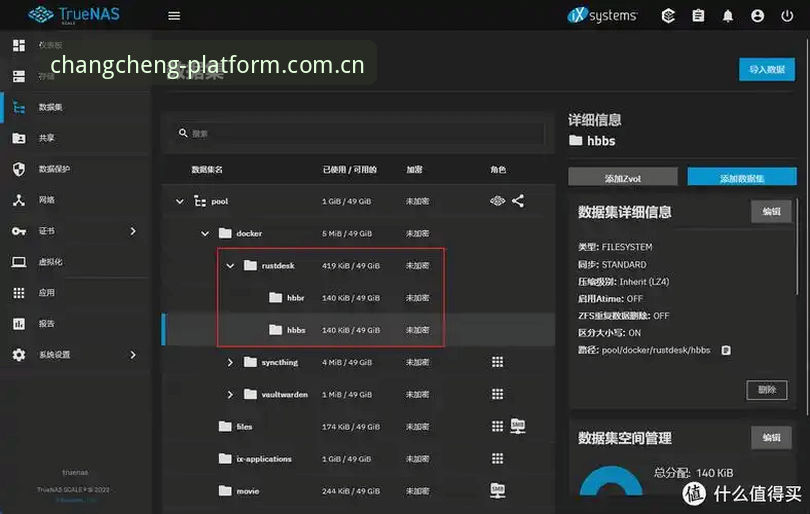This screenshot has height=514, width=810.
Task: Select Datasets (数据集) in the sidebar
Action: pyautogui.click(x=75, y=107)
